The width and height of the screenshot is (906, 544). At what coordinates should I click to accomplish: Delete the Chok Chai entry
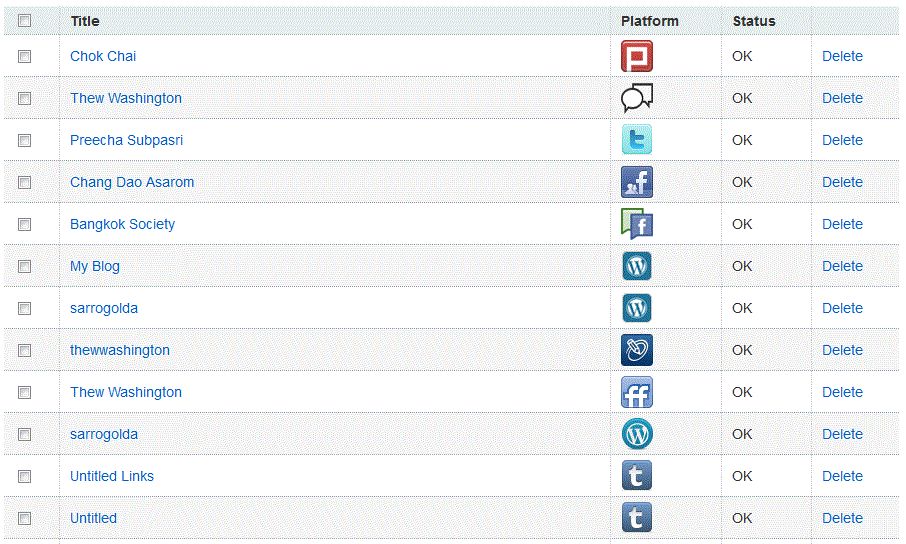coord(842,56)
